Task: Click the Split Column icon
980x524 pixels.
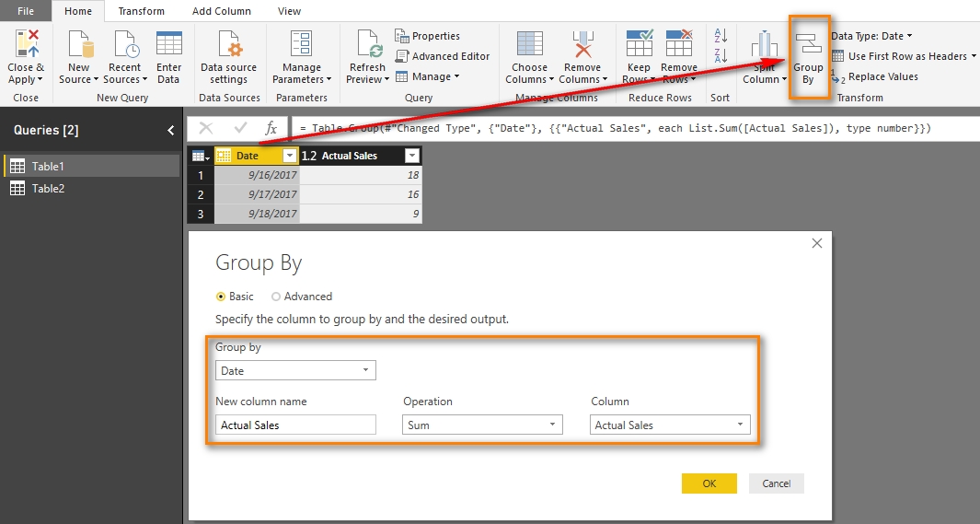Action: 764,44
